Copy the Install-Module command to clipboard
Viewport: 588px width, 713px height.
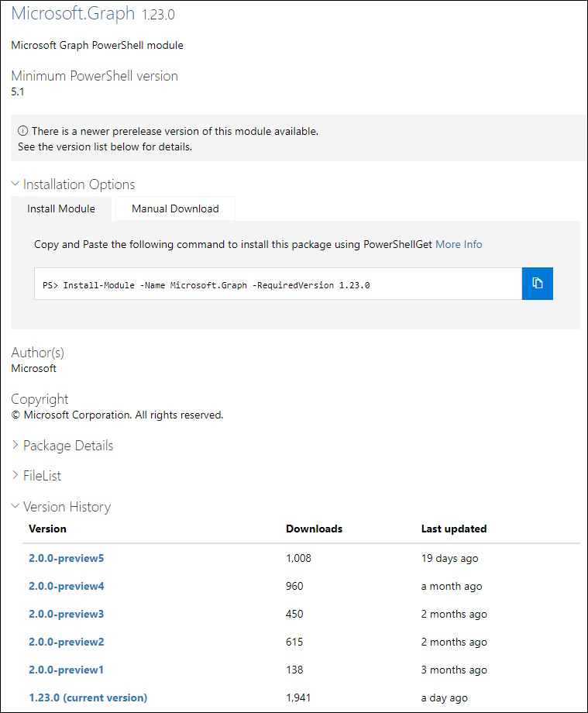tap(537, 284)
